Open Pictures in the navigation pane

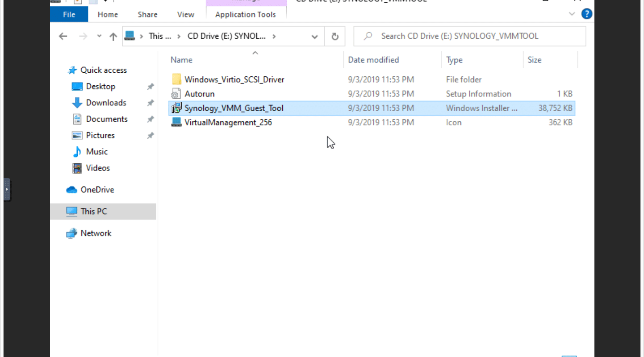pyautogui.click(x=100, y=135)
